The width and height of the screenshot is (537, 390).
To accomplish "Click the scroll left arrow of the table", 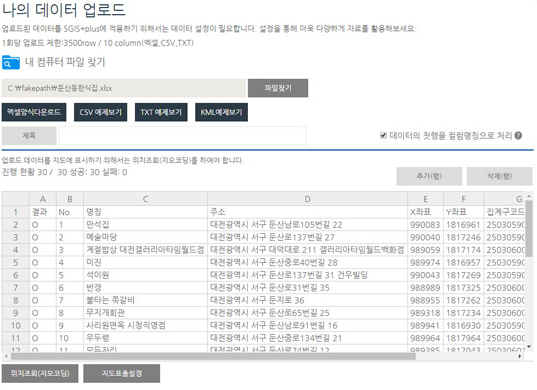I will pos(6,356).
